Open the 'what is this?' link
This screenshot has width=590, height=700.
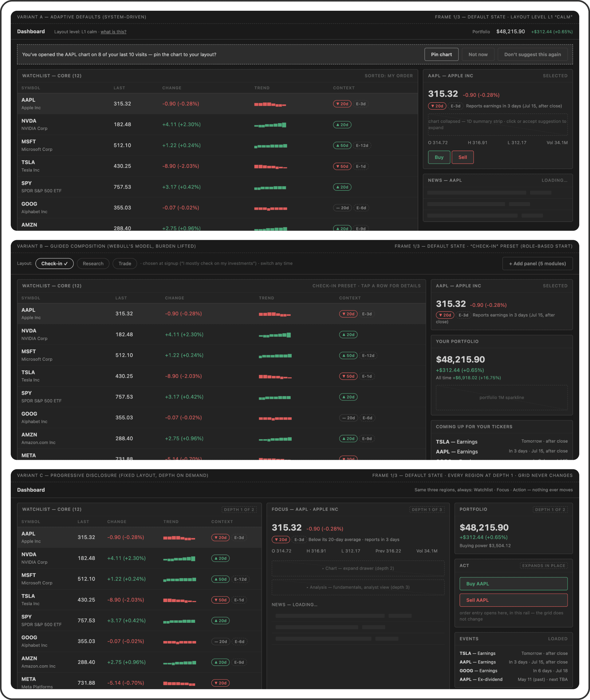coord(113,32)
